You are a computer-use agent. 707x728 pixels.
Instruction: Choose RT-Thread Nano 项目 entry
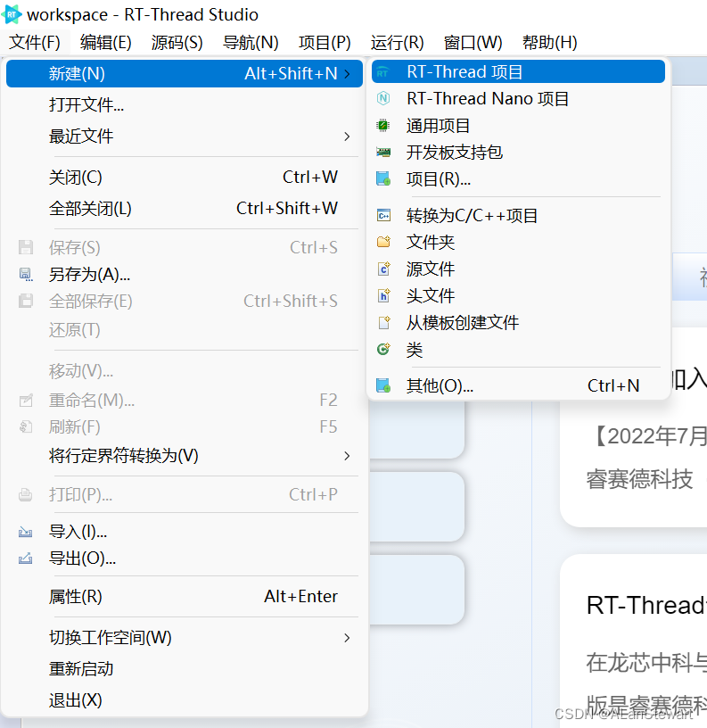518,98
